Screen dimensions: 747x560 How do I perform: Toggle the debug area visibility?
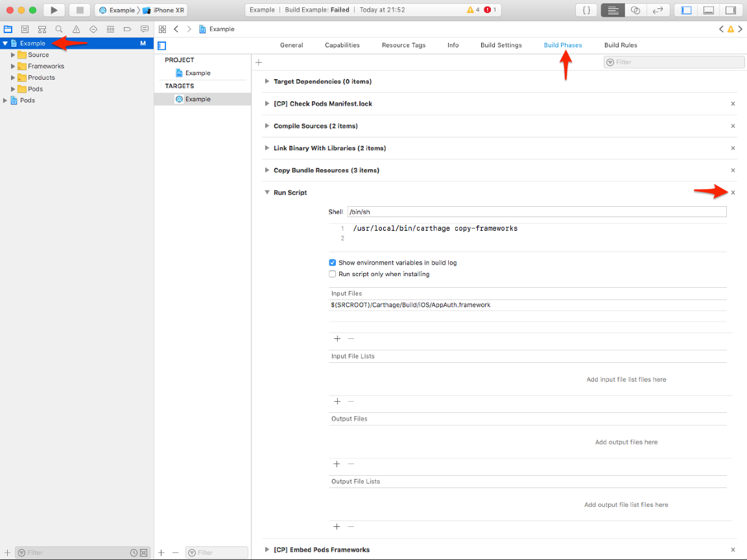coord(708,10)
